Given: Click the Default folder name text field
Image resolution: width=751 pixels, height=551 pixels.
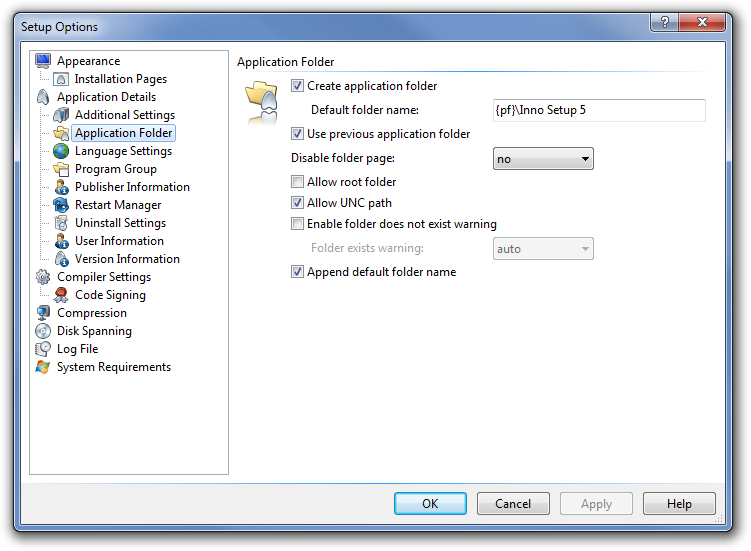Looking at the screenshot, I should click(x=599, y=110).
